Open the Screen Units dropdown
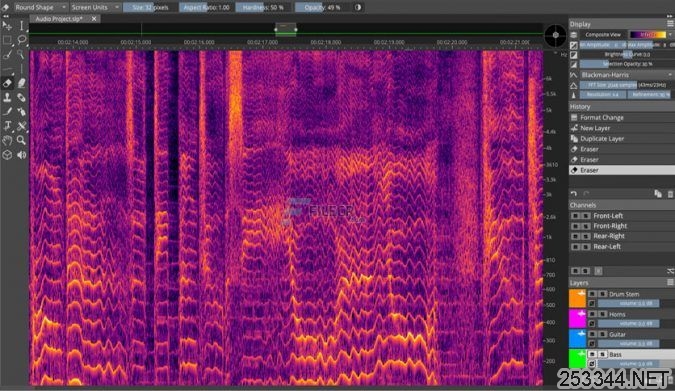 coord(95,7)
